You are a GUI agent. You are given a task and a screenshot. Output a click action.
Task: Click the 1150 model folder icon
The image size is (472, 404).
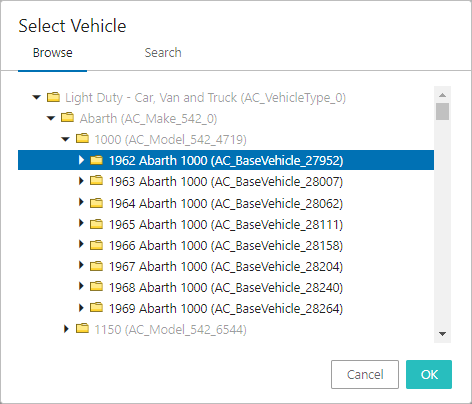82,329
